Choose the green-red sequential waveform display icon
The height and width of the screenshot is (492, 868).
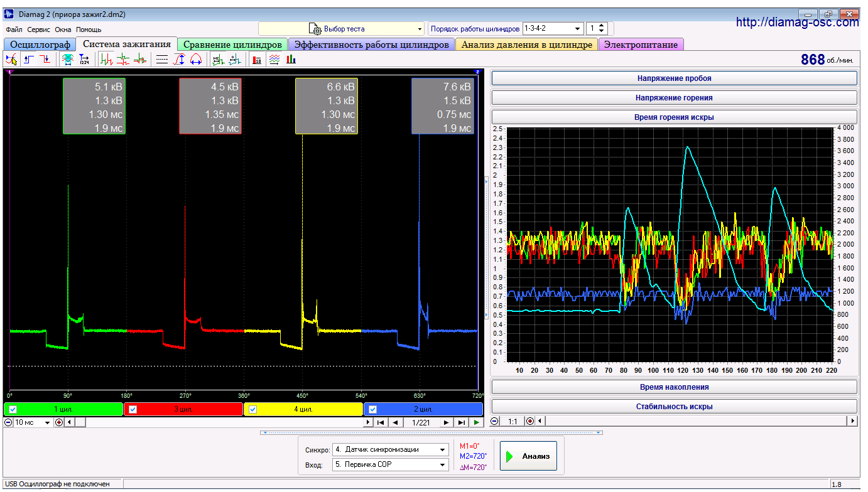[x=107, y=60]
